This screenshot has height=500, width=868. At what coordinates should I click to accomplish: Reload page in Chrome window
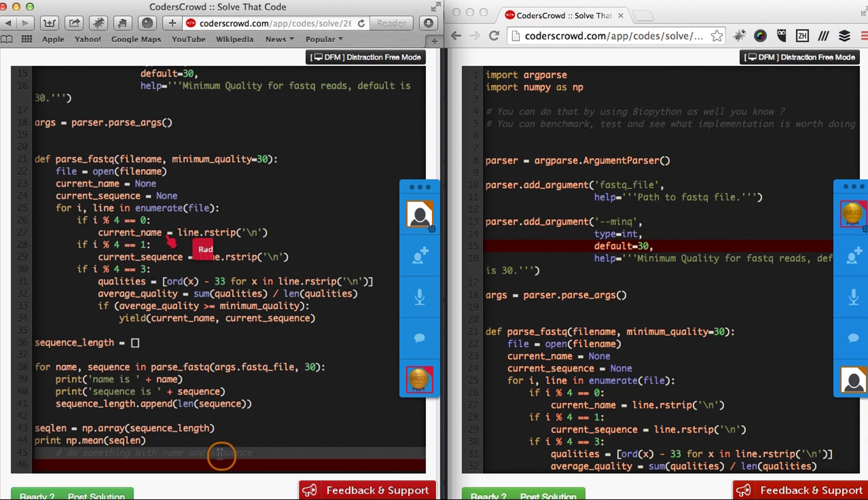tap(494, 36)
